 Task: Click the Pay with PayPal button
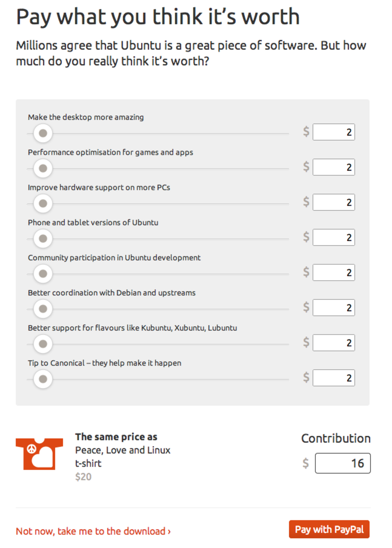click(x=329, y=529)
